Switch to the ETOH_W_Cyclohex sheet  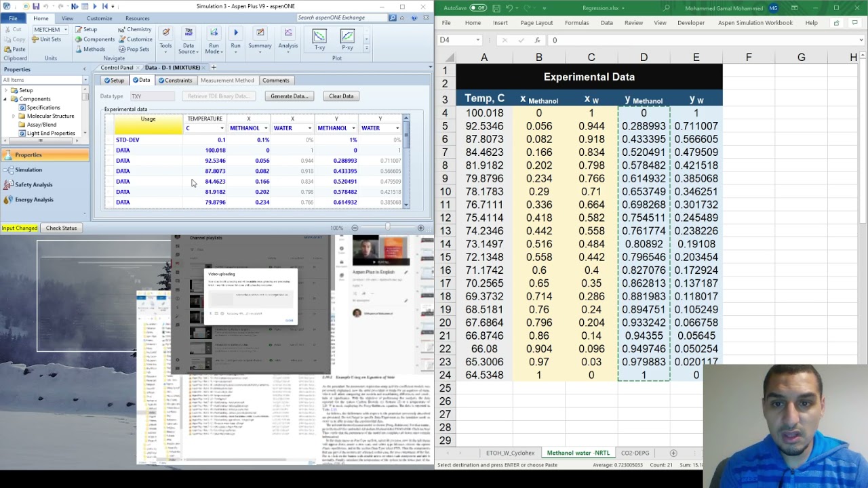pos(510,453)
